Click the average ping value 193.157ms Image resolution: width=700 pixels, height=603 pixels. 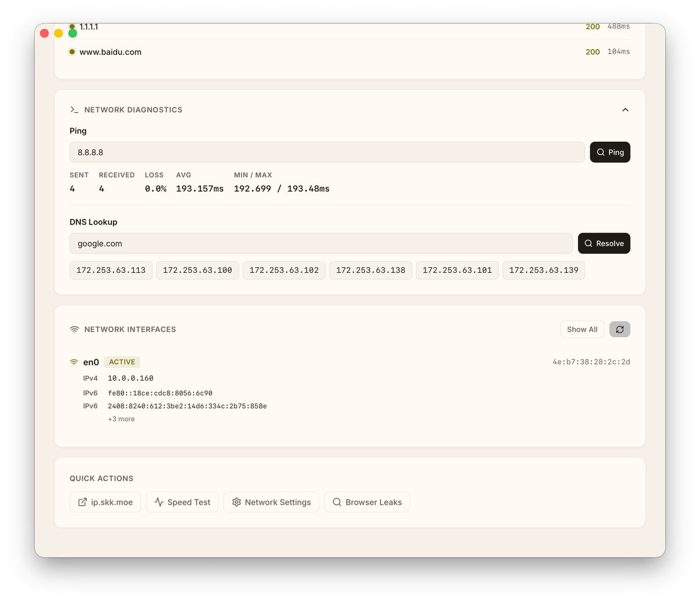200,189
